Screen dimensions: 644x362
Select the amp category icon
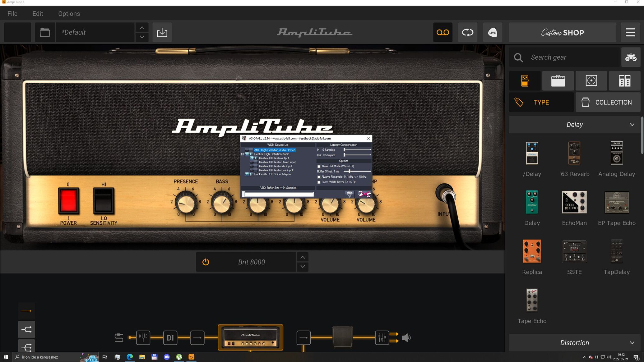pyautogui.click(x=558, y=81)
